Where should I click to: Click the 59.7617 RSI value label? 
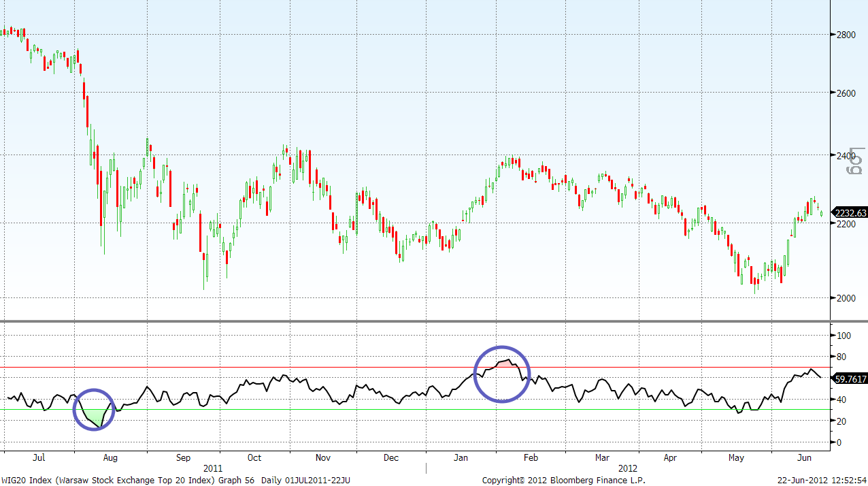(x=850, y=379)
